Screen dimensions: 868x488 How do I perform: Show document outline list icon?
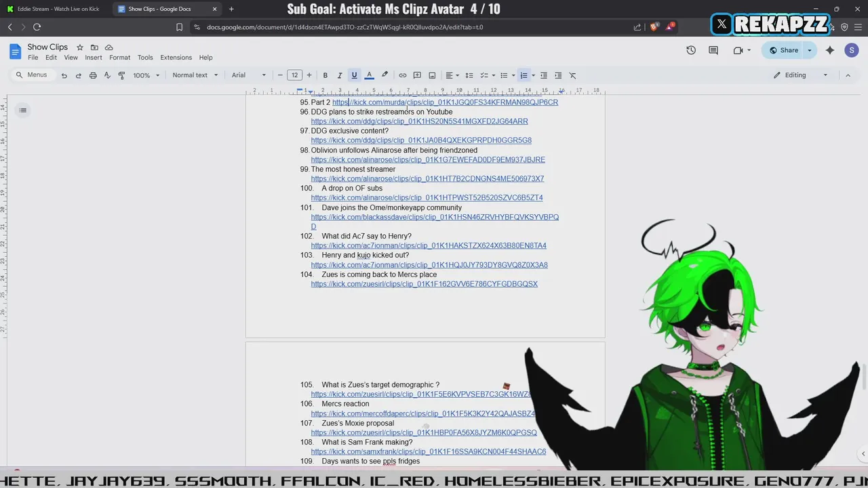22,110
